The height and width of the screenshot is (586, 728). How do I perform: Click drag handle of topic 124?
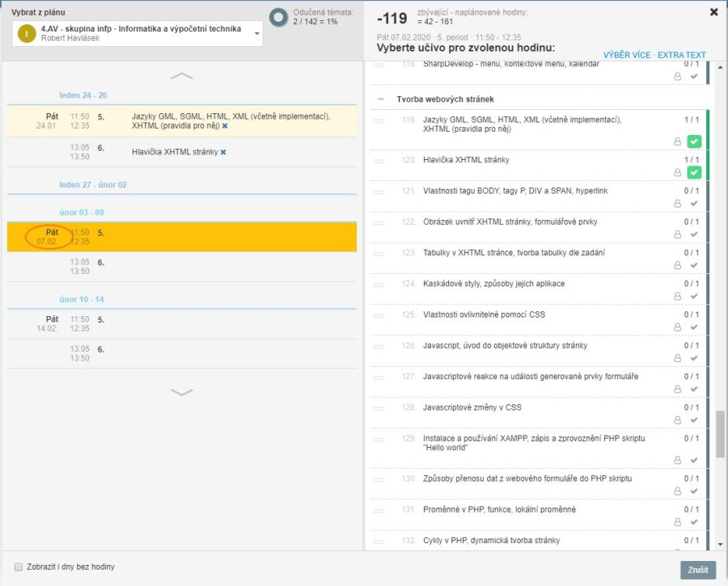click(x=378, y=284)
